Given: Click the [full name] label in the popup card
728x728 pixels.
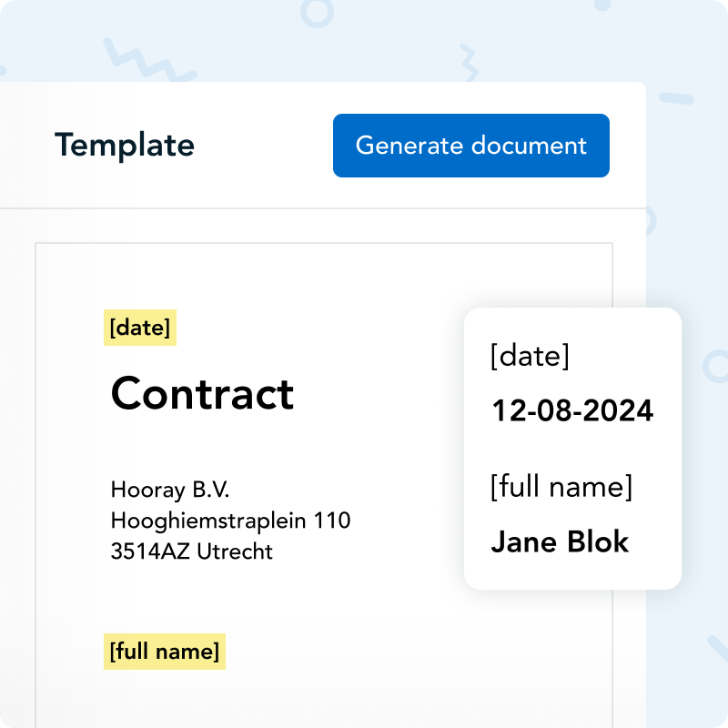Looking at the screenshot, I should pyautogui.click(x=561, y=487).
